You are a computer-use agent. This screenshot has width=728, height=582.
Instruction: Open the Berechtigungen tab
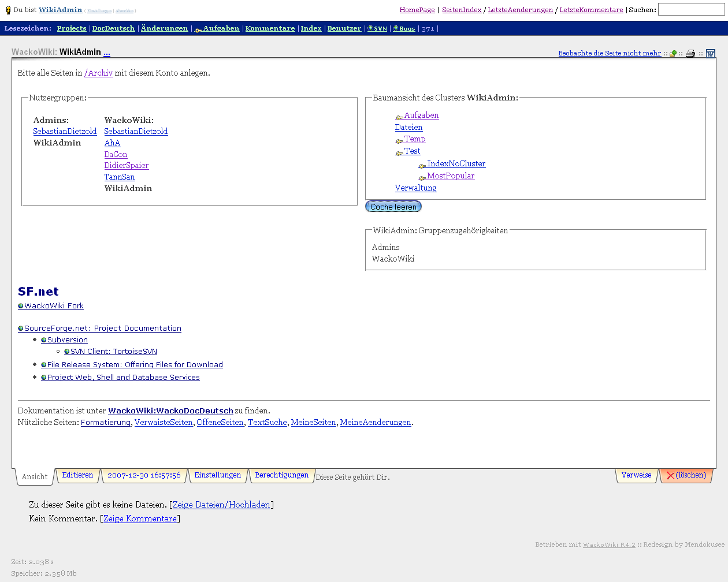tap(281, 475)
